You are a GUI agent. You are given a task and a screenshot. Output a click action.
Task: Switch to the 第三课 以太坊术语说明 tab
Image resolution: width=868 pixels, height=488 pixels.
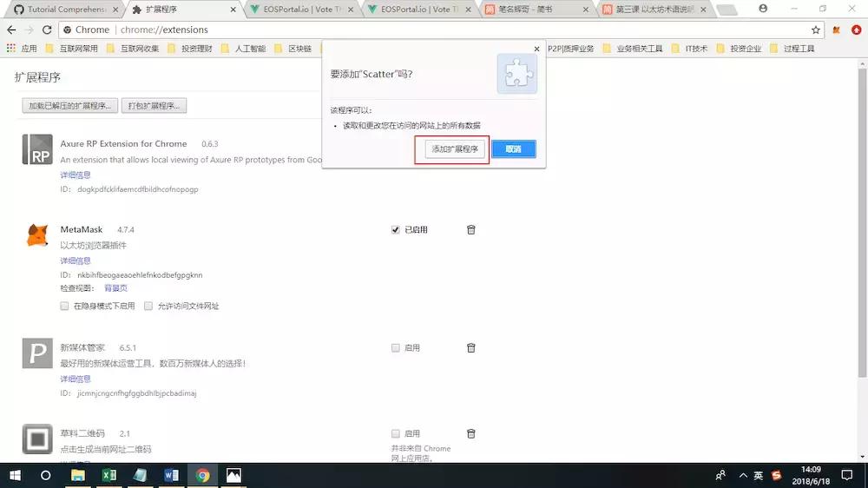[654, 10]
